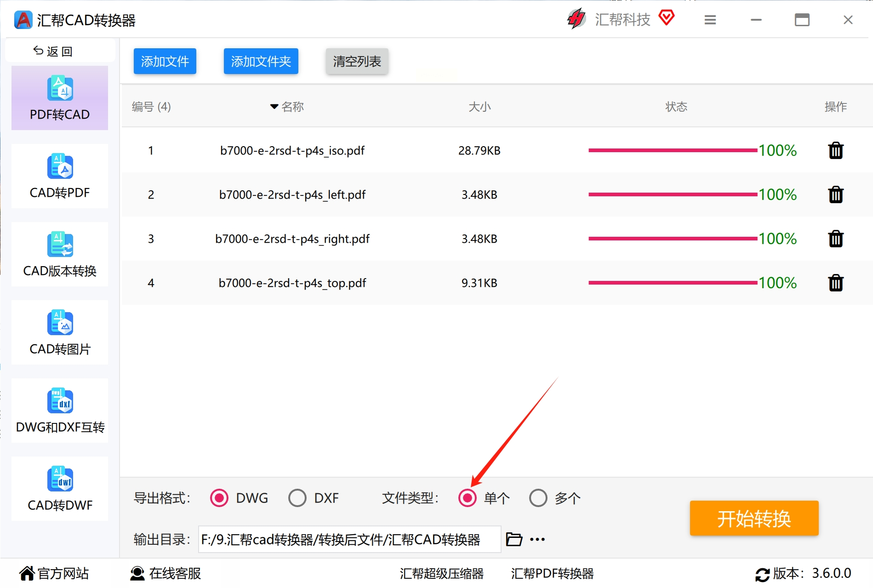The width and height of the screenshot is (873, 588).
Task: Start conversion with 开始转换
Action: click(x=754, y=518)
